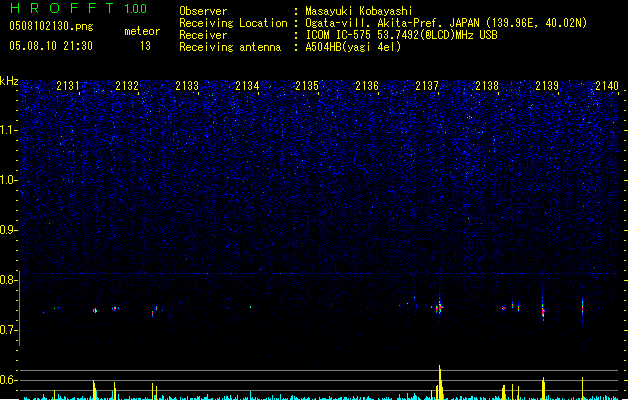Click the strongest meteor echo below 2137

pyautogui.click(x=440, y=307)
